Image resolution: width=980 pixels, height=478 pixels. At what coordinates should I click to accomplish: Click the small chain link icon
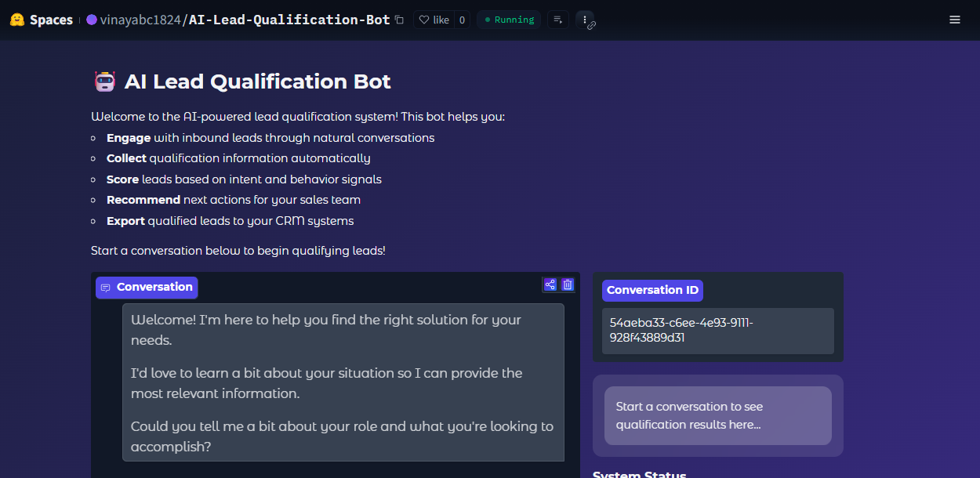592,26
